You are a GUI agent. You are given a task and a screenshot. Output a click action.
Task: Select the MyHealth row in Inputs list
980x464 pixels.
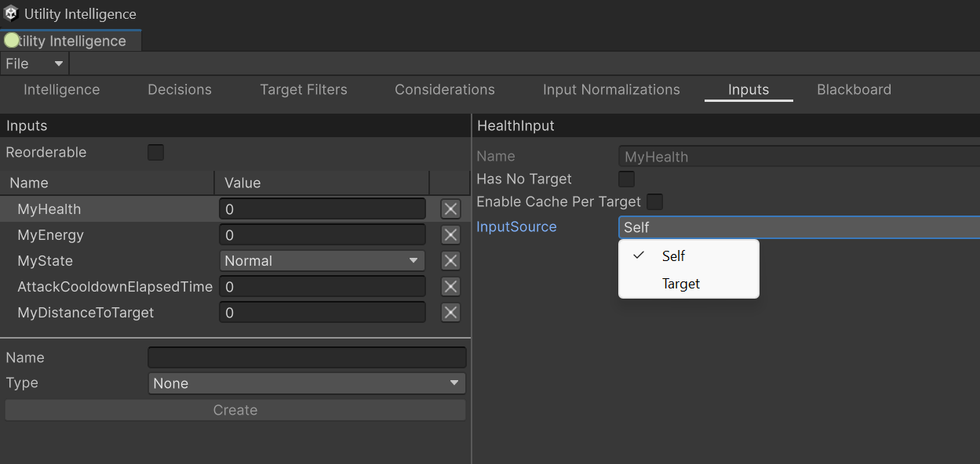pyautogui.click(x=235, y=209)
